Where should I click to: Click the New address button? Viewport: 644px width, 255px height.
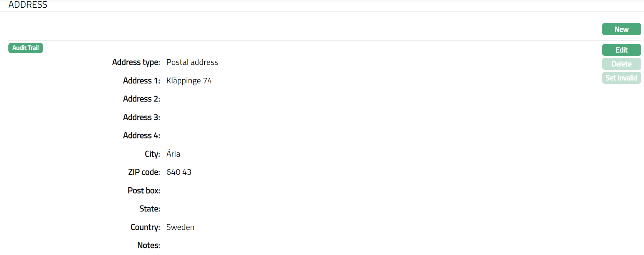621,29
